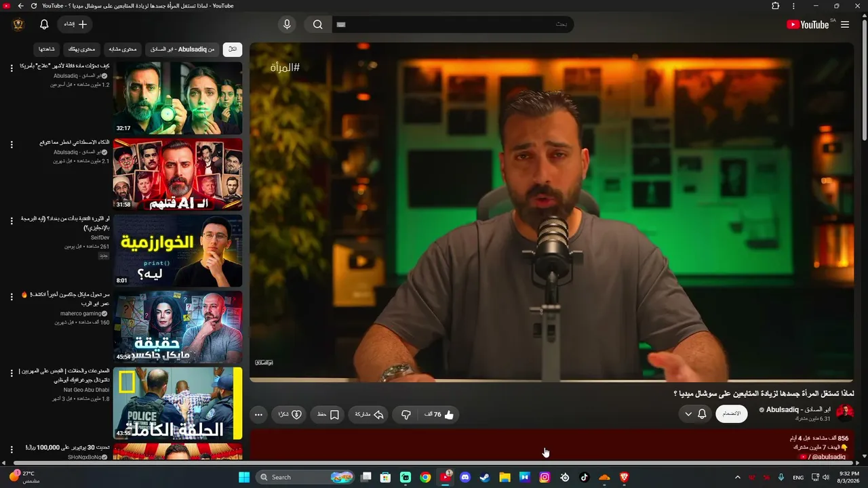
Task: Open the '#المرأة' hashtag link on video
Action: coord(285,68)
